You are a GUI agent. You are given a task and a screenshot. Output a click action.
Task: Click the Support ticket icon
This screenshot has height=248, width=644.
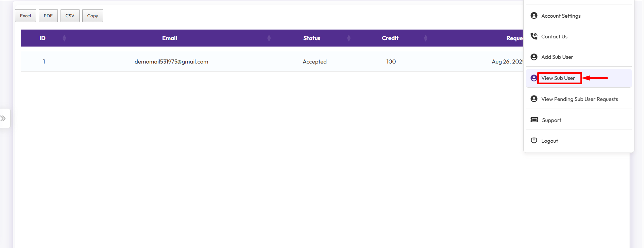pyautogui.click(x=534, y=120)
